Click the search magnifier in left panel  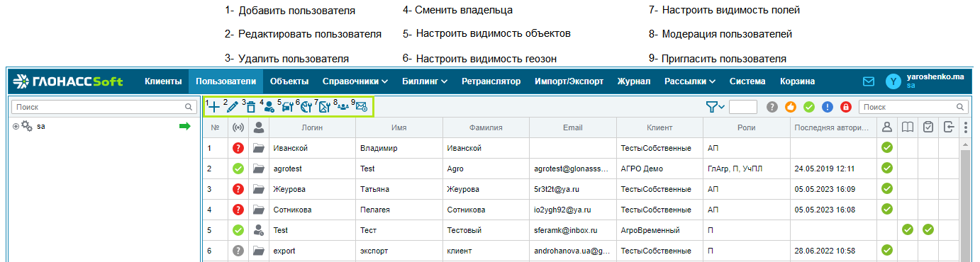pos(189,107)
